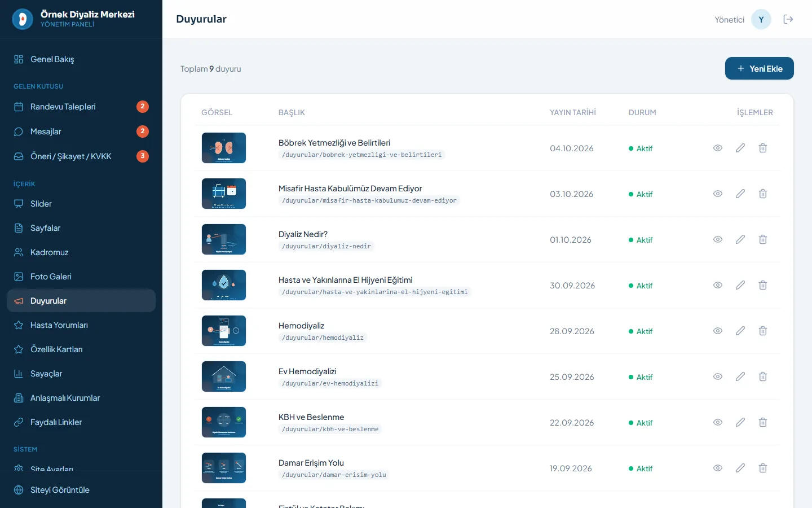Viewport: 812px width, 508px height.
Task: View the Hemodiyaliz announcement
Action: pyautogui.click(x=718, y=331)
